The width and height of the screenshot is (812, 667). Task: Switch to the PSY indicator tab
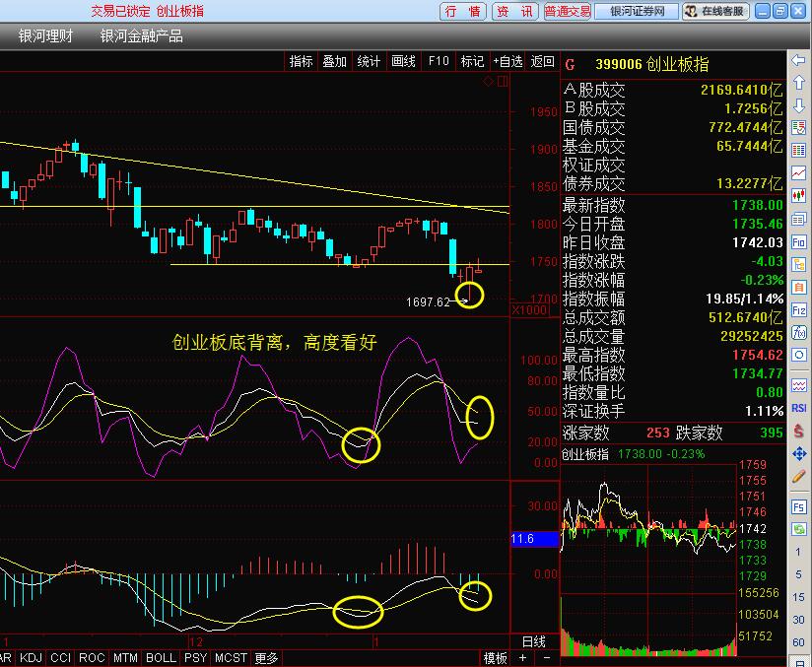tap(196, 658)
